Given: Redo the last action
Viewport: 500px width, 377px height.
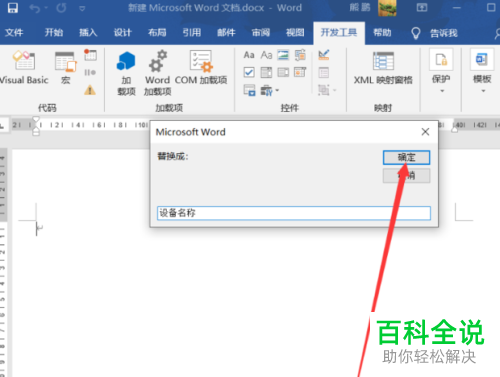Looking at the screenshot, I should (61, 8).
